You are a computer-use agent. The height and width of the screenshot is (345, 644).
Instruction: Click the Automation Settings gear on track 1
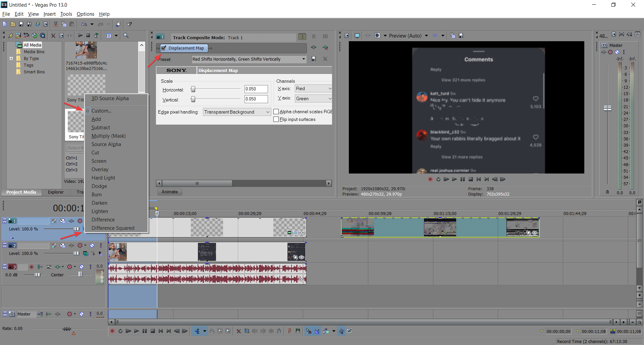pos(80,221)
